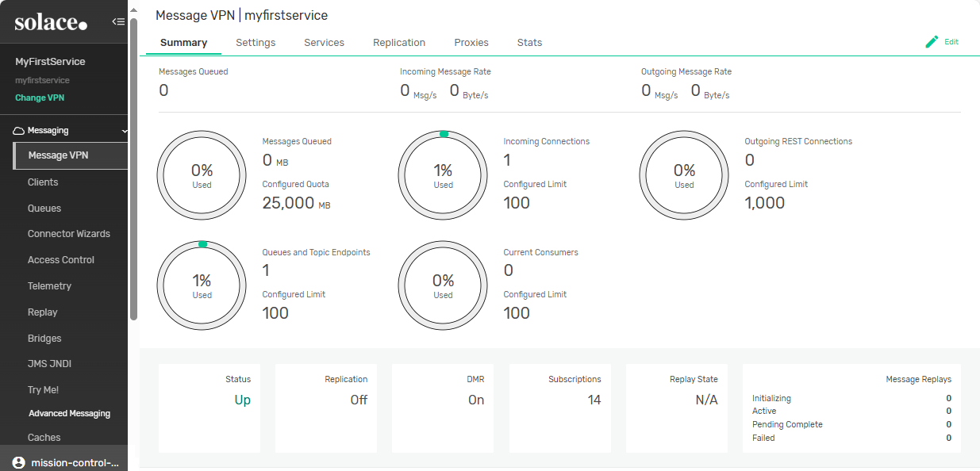This screenshot has height=471, width=980.
Task: Click the Solace logo
Action: tap(51, 23)
